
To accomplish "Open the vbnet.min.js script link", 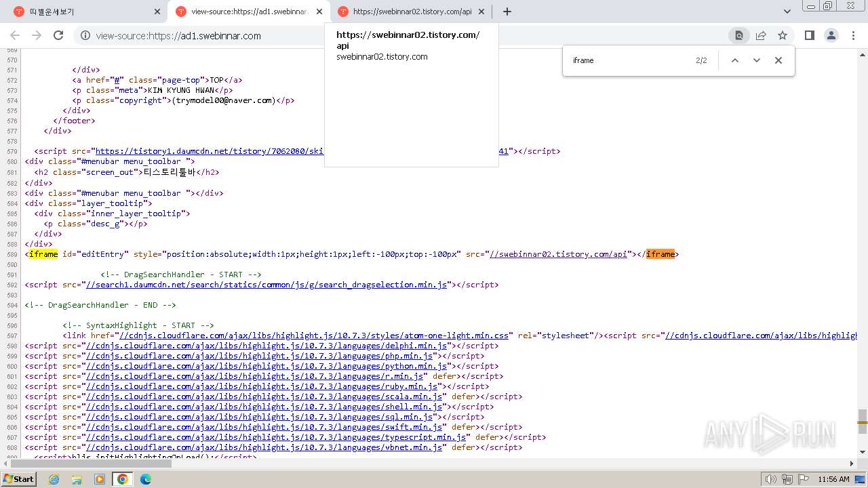I will [263, 447].
